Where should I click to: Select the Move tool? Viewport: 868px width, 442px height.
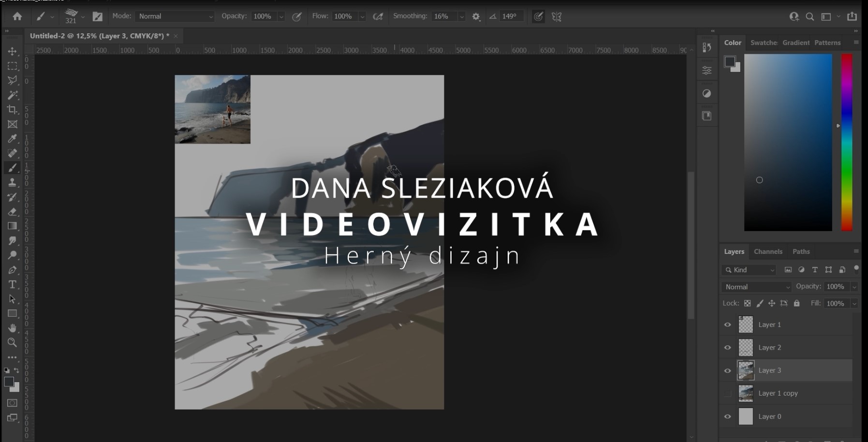coord(13,51)
